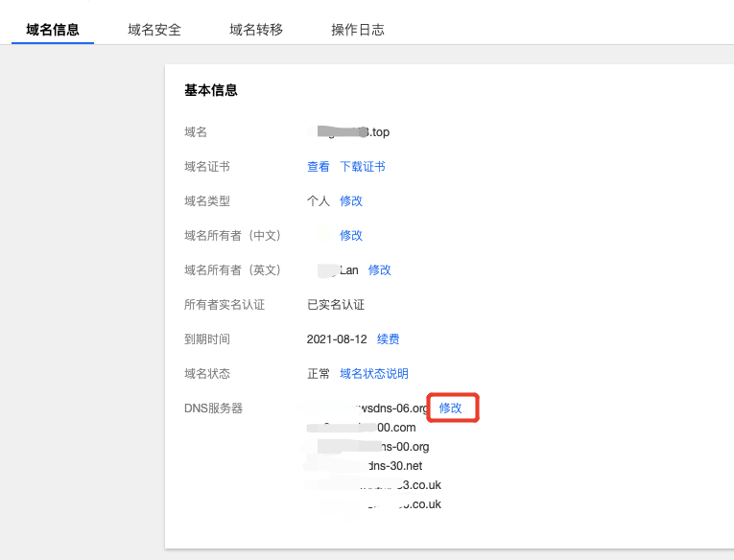This screenshot has height=560, width=734.
Task: Select the 操作日志 tab
Action: pos(358,30)
